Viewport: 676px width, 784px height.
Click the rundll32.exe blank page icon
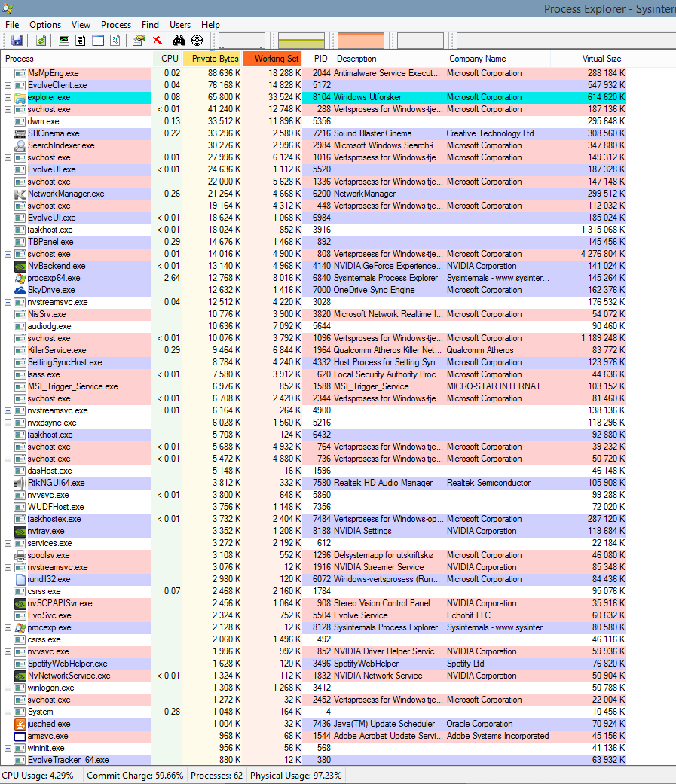20,579
